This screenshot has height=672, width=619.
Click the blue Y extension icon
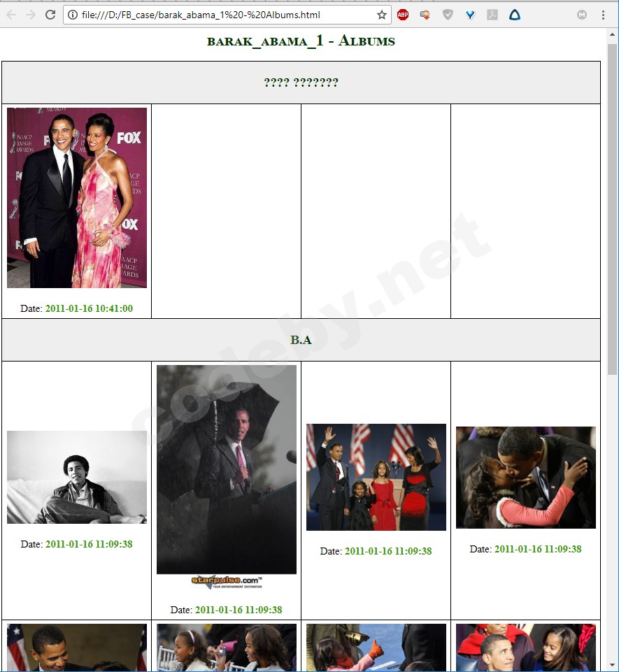[470, 15]
